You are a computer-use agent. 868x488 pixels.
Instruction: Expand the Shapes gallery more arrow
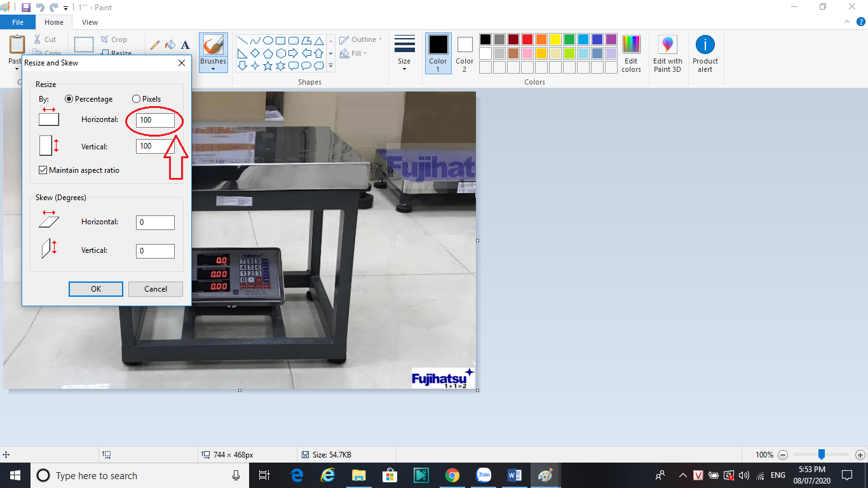(330, 65)
